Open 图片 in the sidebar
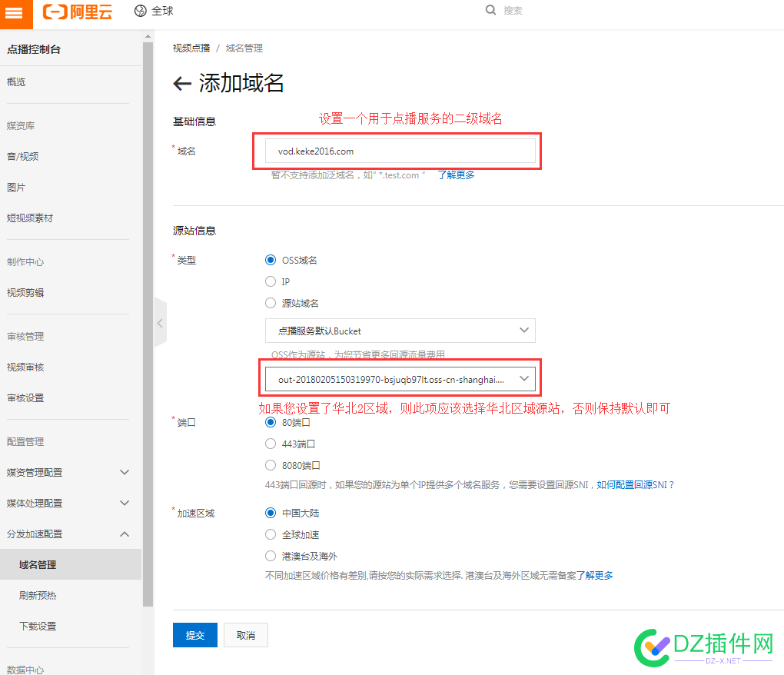 (x=16, y=188)
